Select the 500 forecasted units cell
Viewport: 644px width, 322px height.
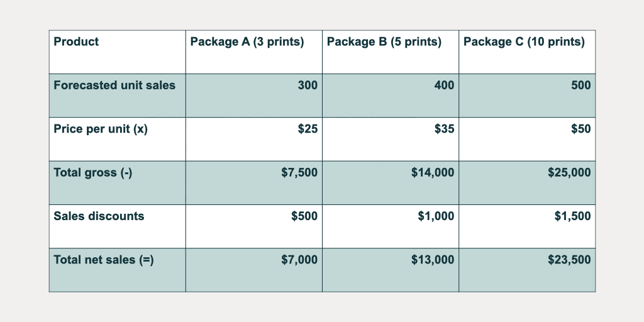(580, 85)
